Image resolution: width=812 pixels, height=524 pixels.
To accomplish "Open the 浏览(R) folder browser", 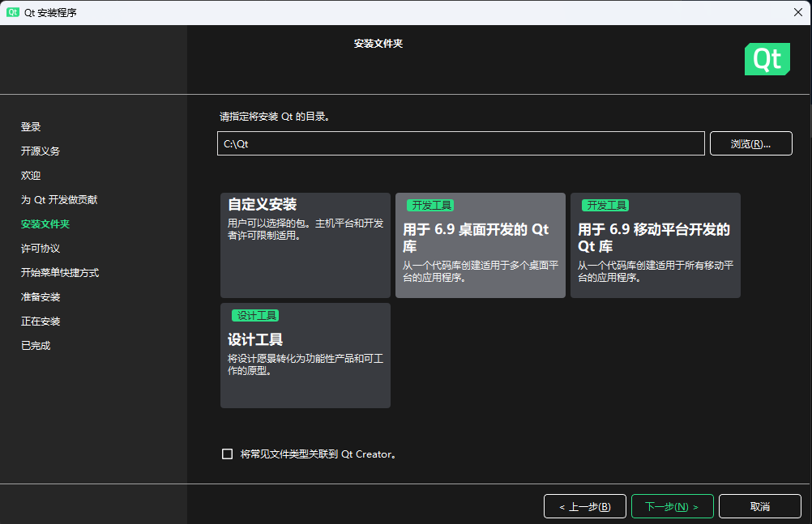I will click(750, 143).
